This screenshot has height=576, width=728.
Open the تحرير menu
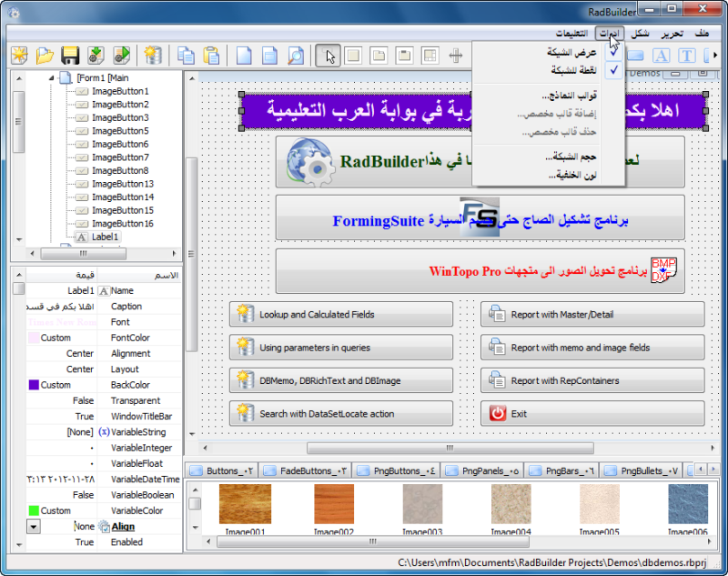coord(672,34)
